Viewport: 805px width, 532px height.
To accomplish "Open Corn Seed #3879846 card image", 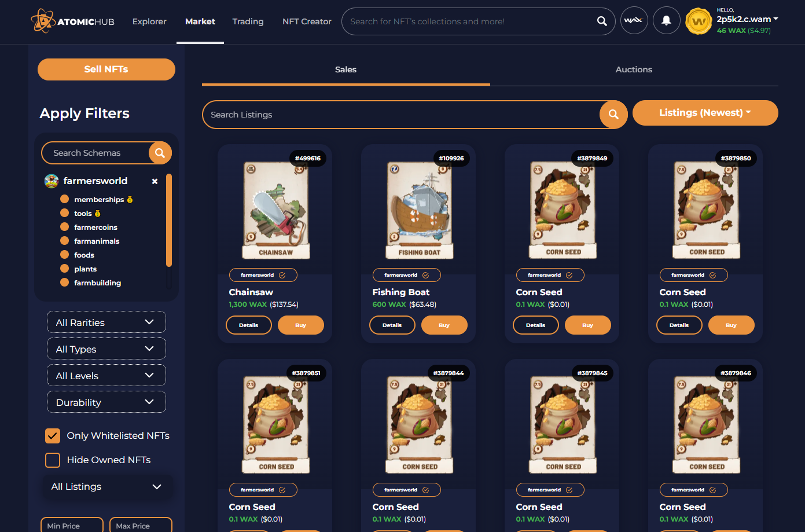I will click(x=706, y=424).
